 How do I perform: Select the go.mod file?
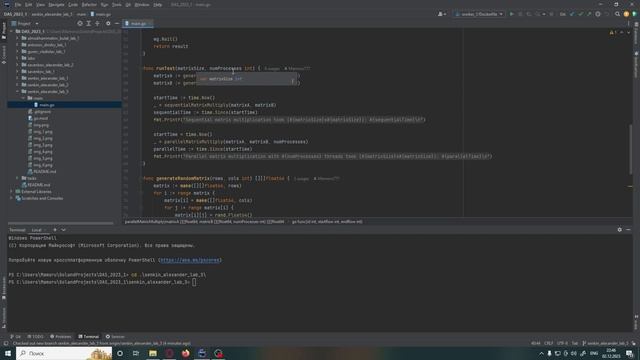[x=38, y=118]
